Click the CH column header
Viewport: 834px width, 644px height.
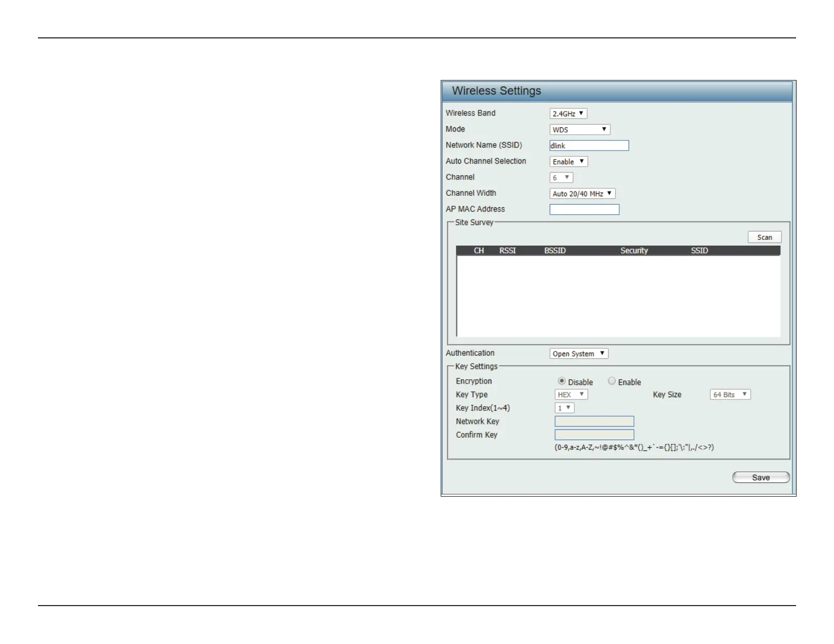pyautogui.click(x=479, y=251)
